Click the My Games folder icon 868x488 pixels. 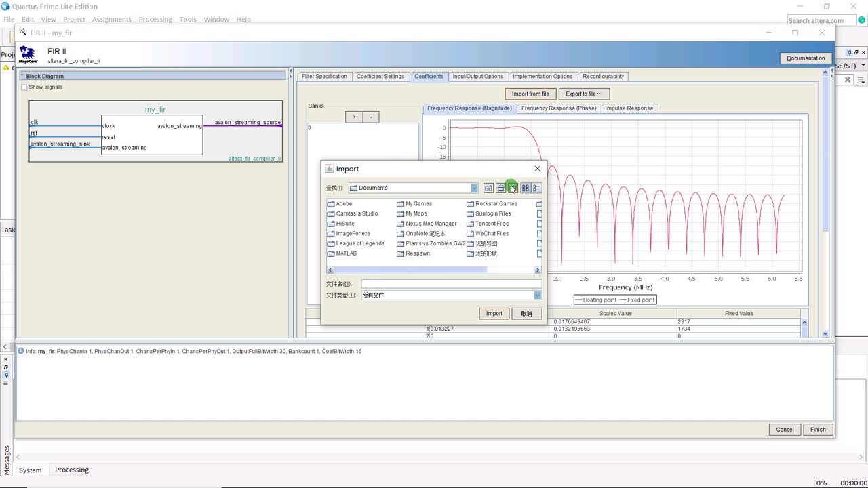401,203
